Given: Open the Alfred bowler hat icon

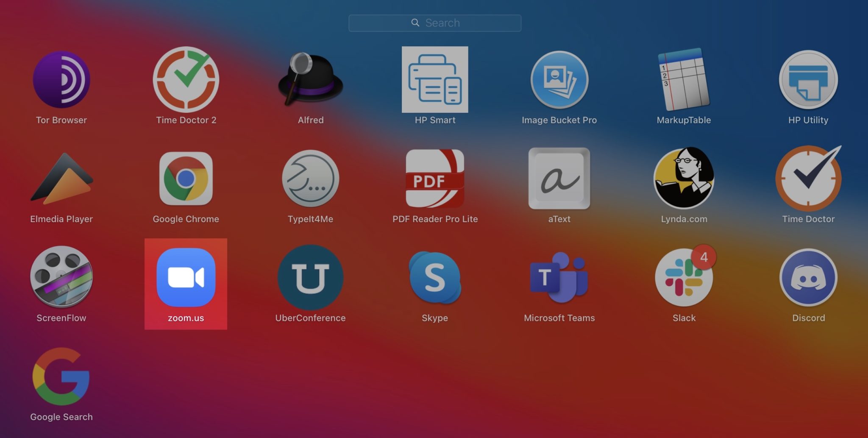Looking at the screenshot, I should point(310,79).
